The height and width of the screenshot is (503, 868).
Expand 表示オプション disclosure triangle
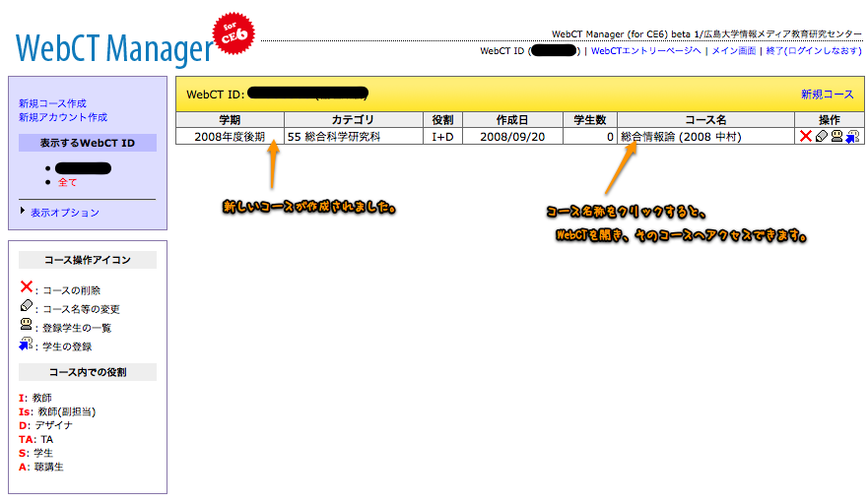pyautogui.click(x=22, y=211)
